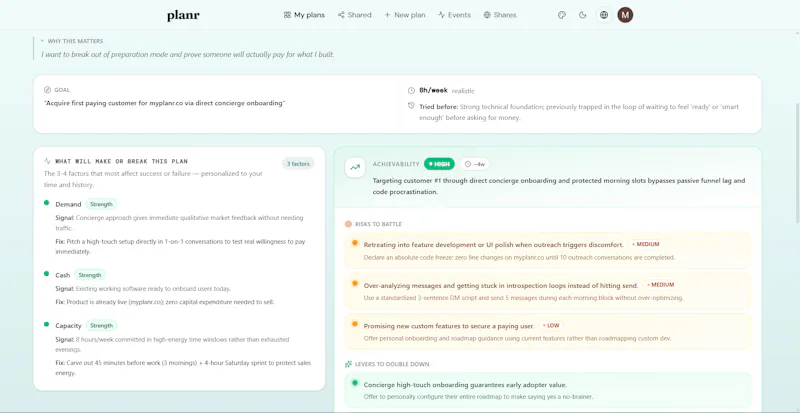Click the Demand factor title
The height and width of the screenshot is (413, 800).
point(68,204)
